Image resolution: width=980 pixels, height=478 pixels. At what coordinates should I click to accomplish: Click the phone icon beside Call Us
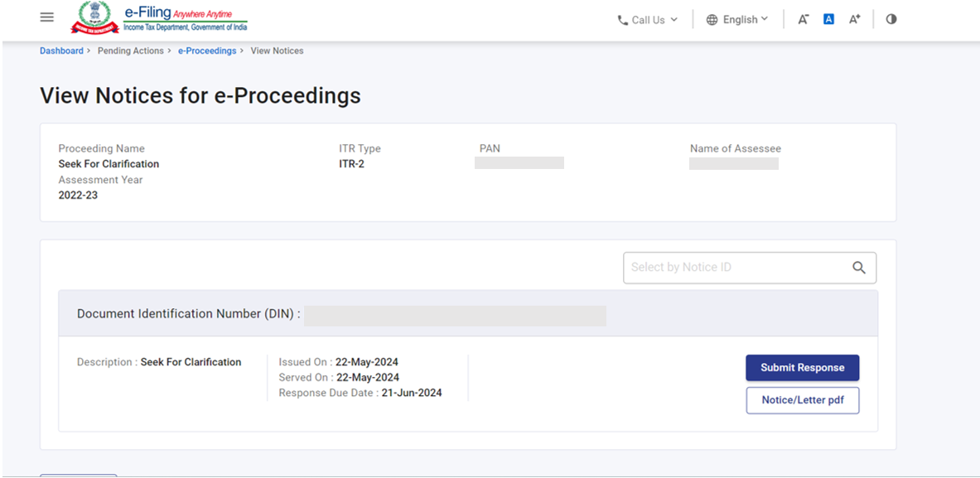point(622,20)
